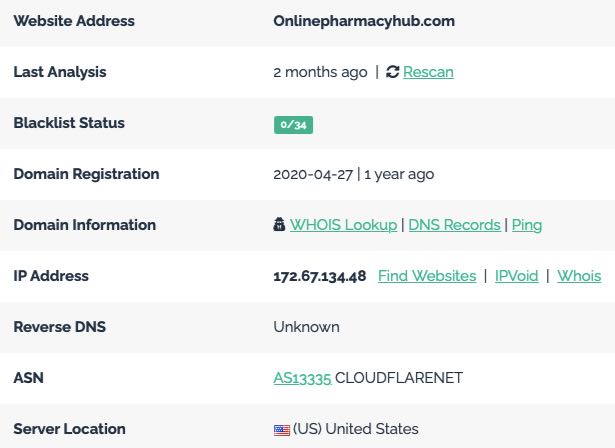This screenshot has width=615, height=448.
Task: Click the circular refresh icon beside Rescan
Action: pos(392,72)
